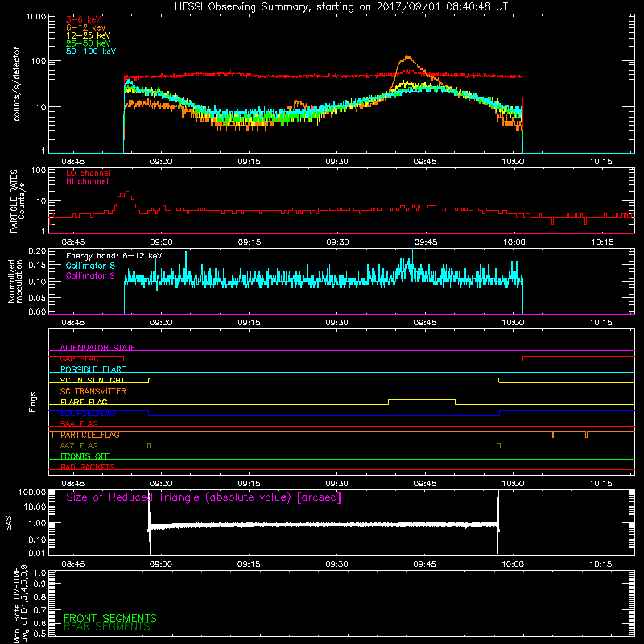Click '08:45' under the counts/s/detector plot

click(73, 162)
